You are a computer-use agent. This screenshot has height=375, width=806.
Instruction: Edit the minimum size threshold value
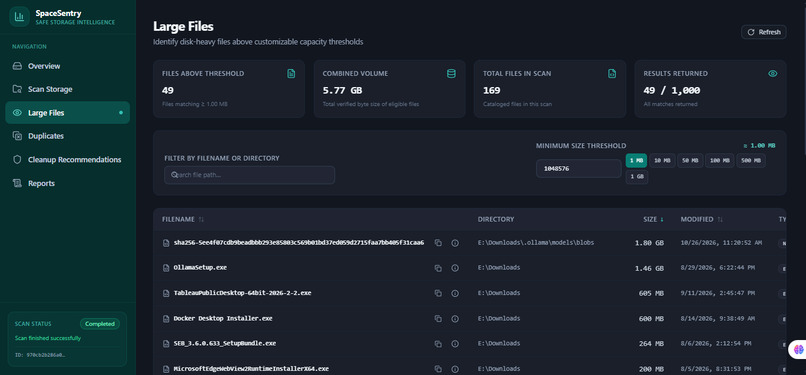pos(579,168)
